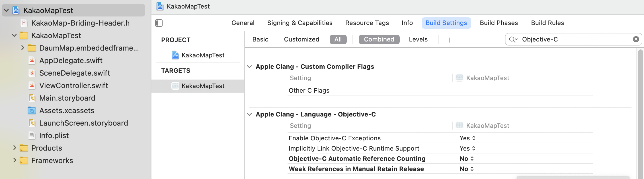The image size is (644, 179).
Task: Click the DaumMap.embeddedframework folder icon
Action: coord(32,48)
